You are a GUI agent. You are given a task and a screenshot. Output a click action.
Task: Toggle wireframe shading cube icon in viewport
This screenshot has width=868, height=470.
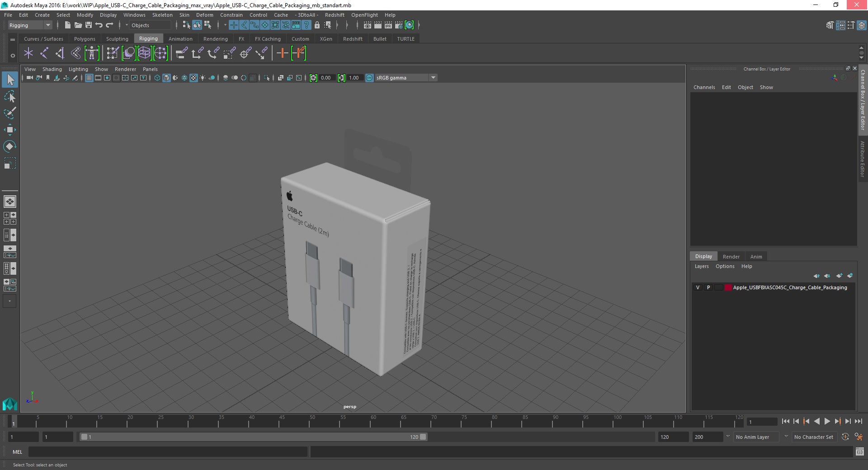pos(157,78)
